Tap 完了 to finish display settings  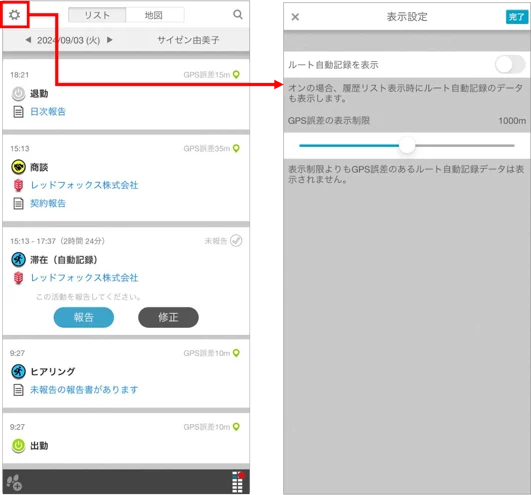click(x=517, y=17)
